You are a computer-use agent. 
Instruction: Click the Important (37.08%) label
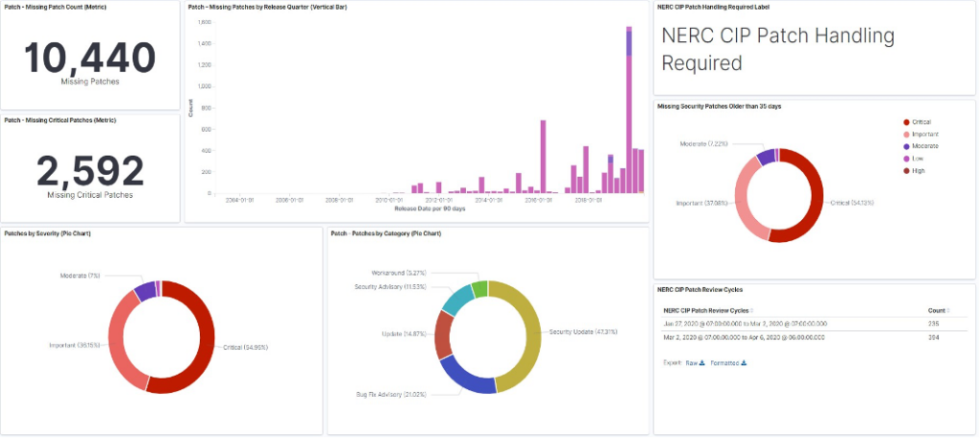click(x=700, y=204)
